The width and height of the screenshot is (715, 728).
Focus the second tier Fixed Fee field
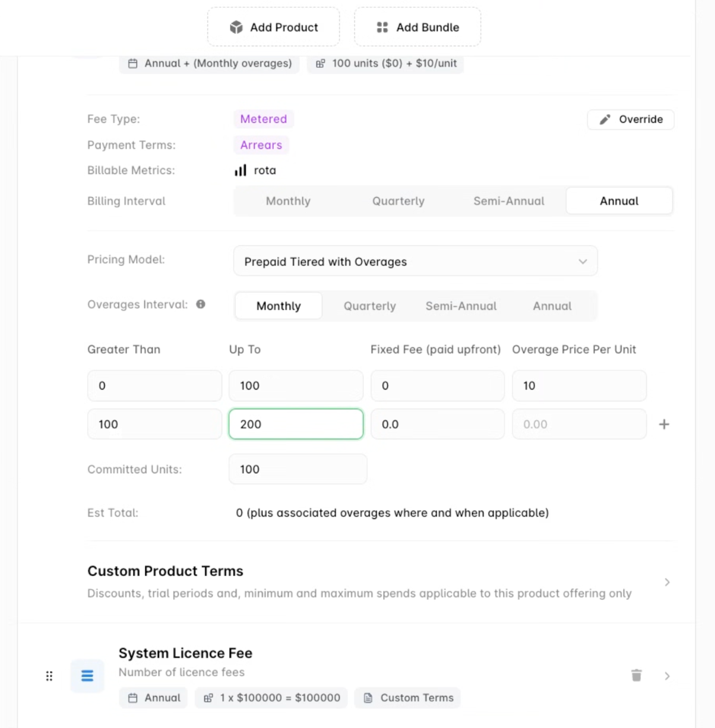[437, 424]
